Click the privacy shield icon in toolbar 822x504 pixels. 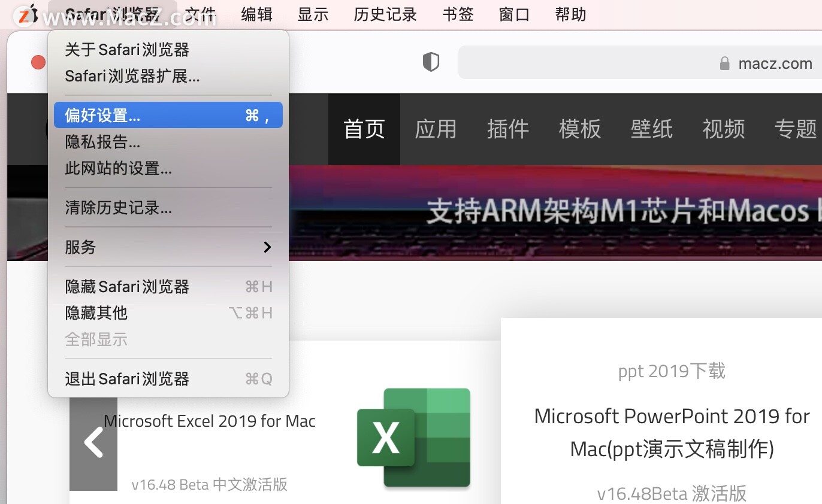point(431,62)
